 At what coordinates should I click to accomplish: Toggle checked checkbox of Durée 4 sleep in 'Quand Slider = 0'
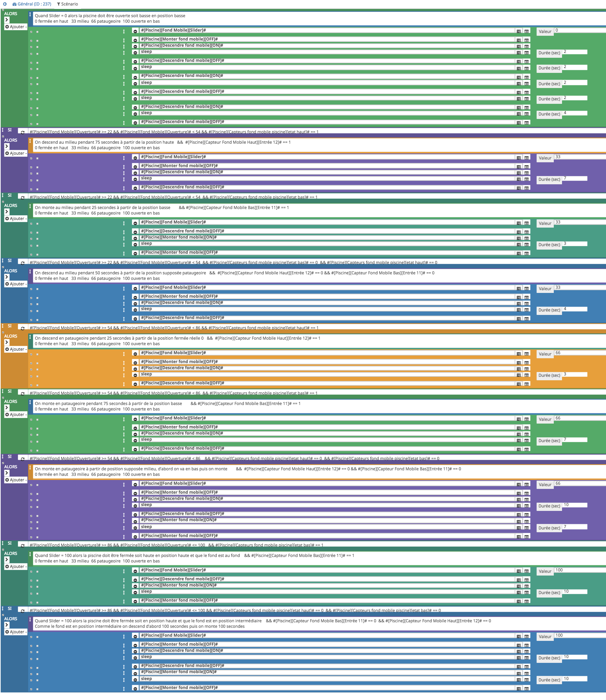(31, 115)
